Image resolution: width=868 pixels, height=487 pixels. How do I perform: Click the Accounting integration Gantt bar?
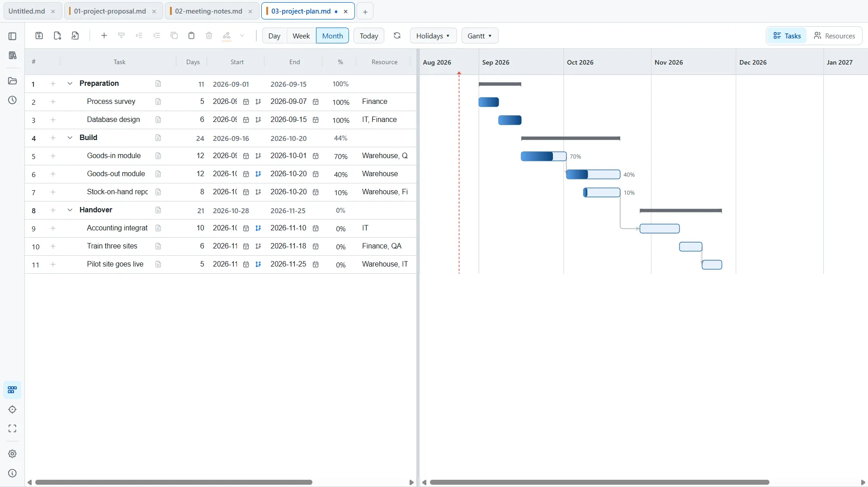click(660, 229)
